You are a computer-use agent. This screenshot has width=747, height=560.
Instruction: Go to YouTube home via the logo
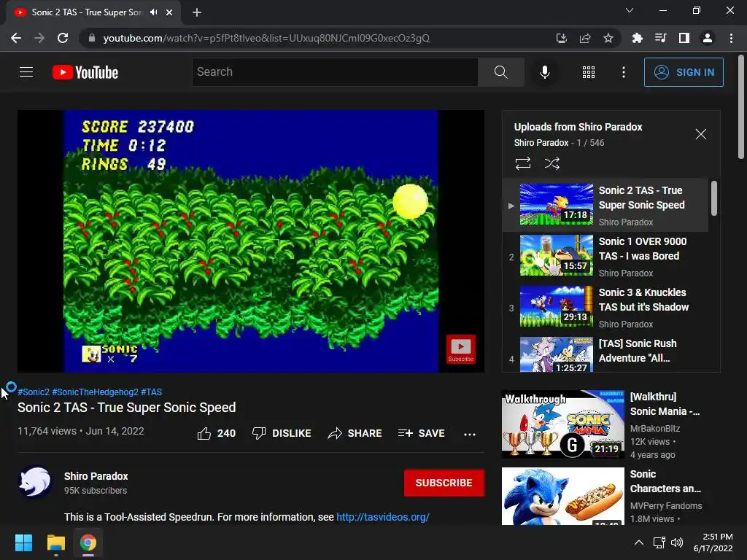coord(85,72)
